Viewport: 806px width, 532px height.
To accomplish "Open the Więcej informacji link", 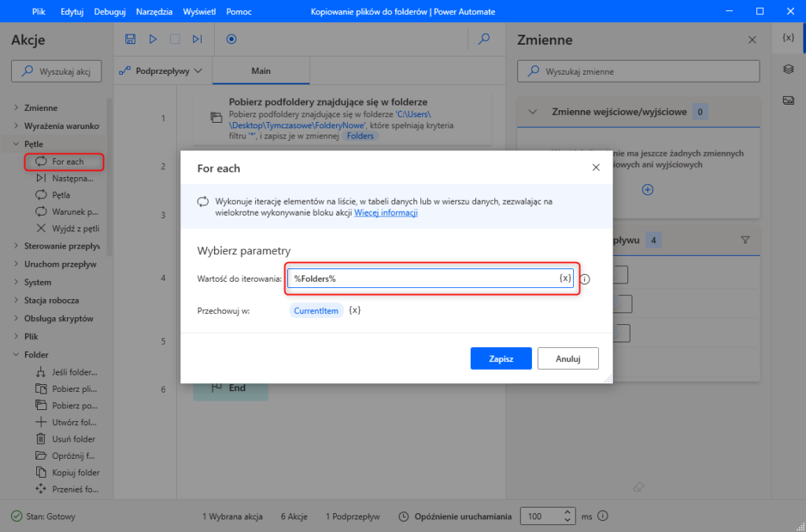I will click(386, 212).
